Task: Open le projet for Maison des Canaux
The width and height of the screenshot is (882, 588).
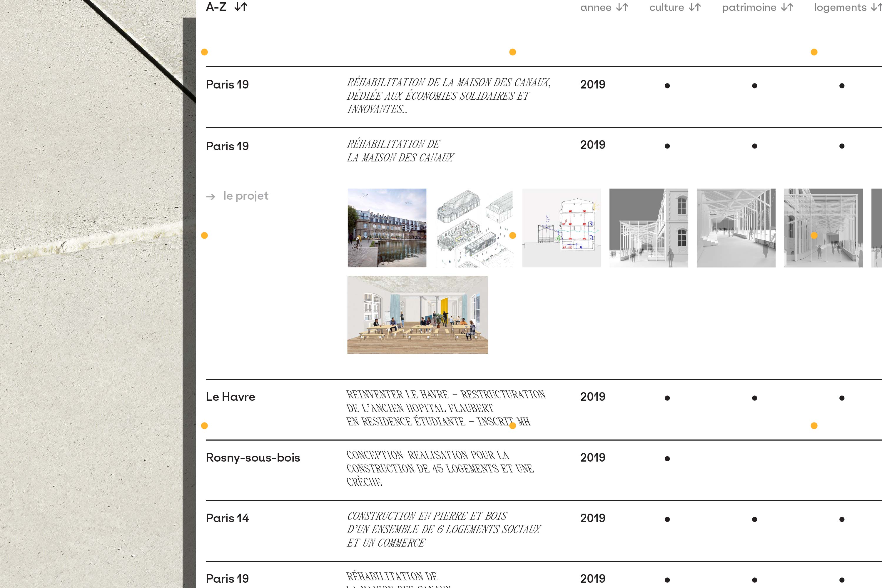Action: (x=245, y=196)
